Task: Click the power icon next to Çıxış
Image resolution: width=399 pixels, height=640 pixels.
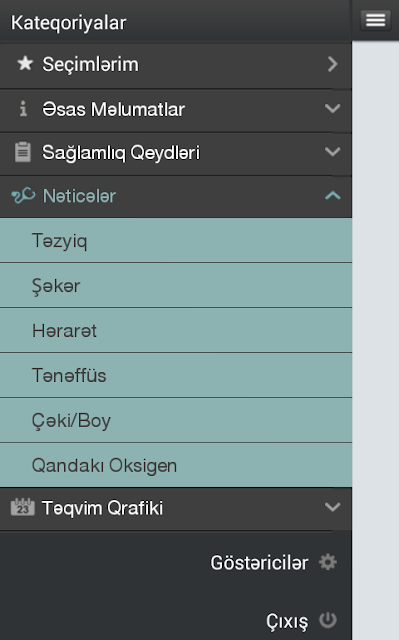Action: pyautogui.click(x=328, y=620)
